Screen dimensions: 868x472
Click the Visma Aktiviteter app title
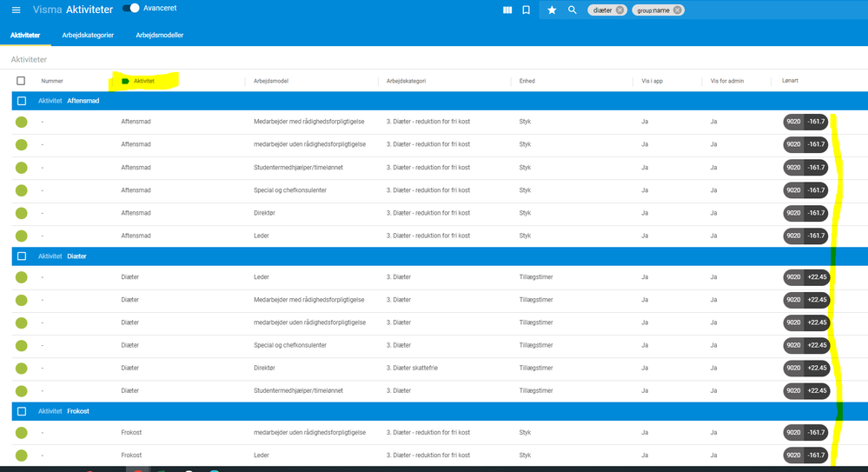click(x=72, y=10)
